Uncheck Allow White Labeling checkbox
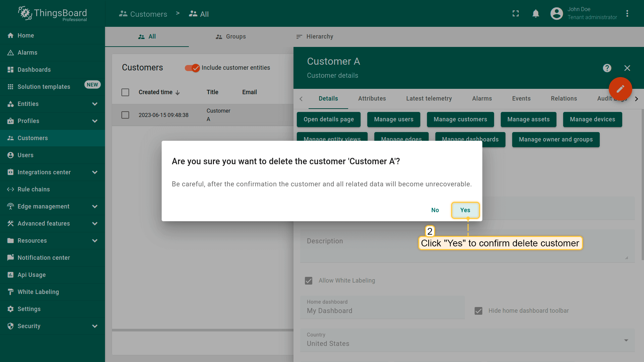644x362 pixels. click(x=309, y=281)
